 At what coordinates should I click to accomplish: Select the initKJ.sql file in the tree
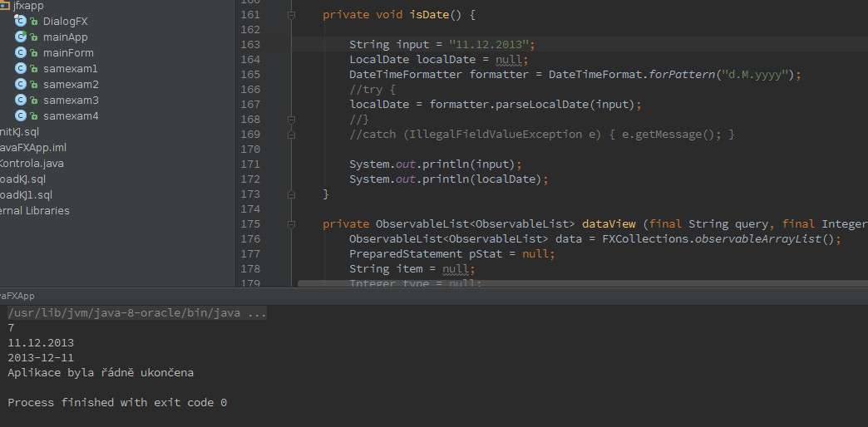tap(19, 131)
